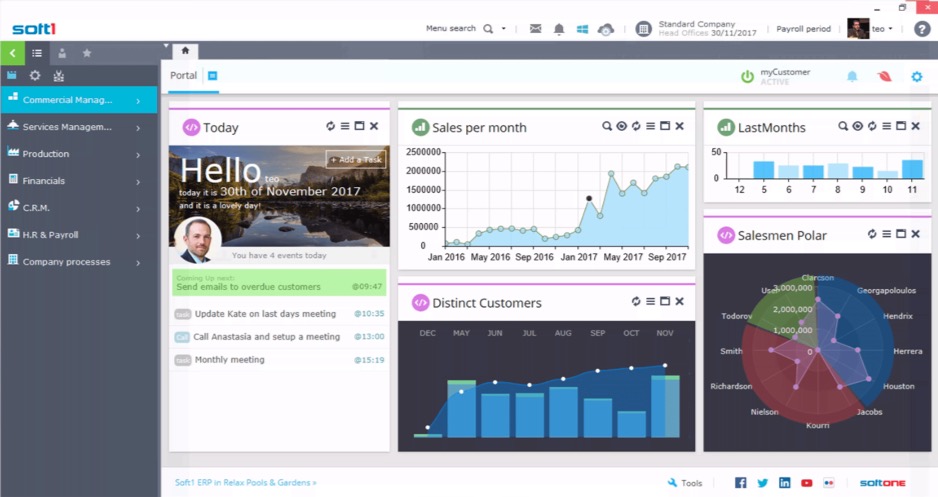Open the mail envelope icon in top toolbar
938x497 pixels.
pos(536,29)
